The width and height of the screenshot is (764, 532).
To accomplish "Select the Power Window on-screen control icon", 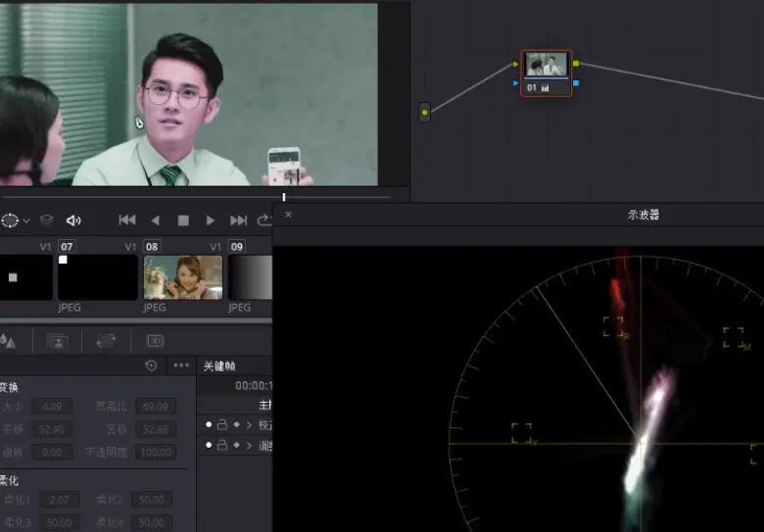I will pyautogui.click(x=10, y=220).
